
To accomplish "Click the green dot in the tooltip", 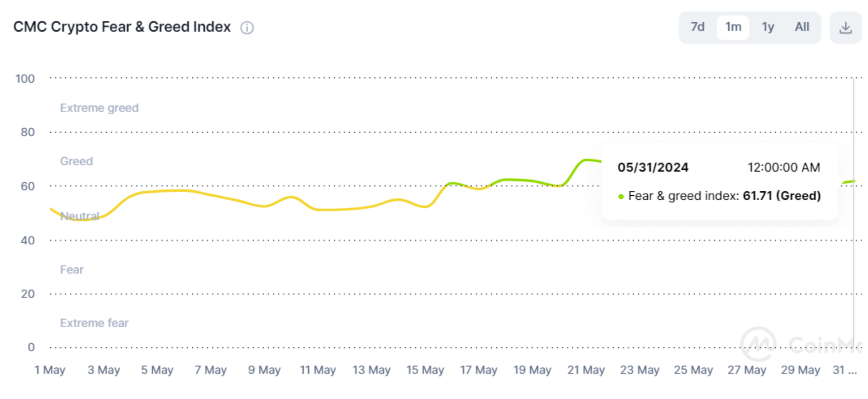I will pyautogui.click(x=621, y=197).
